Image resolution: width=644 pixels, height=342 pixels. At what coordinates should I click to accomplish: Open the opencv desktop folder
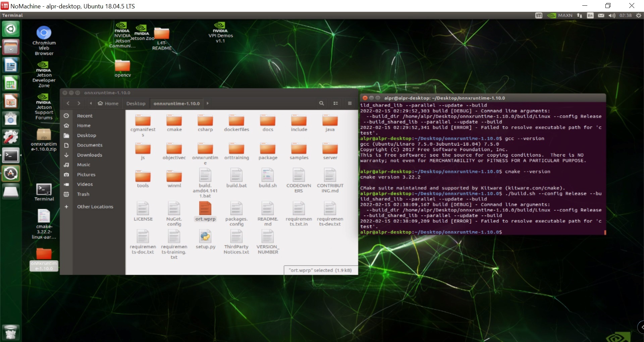122,68
